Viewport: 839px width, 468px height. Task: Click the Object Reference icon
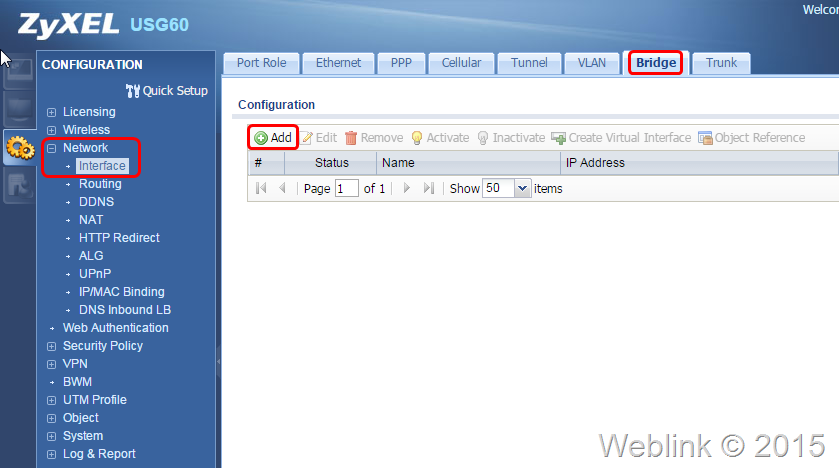click(x=705, y=138)
